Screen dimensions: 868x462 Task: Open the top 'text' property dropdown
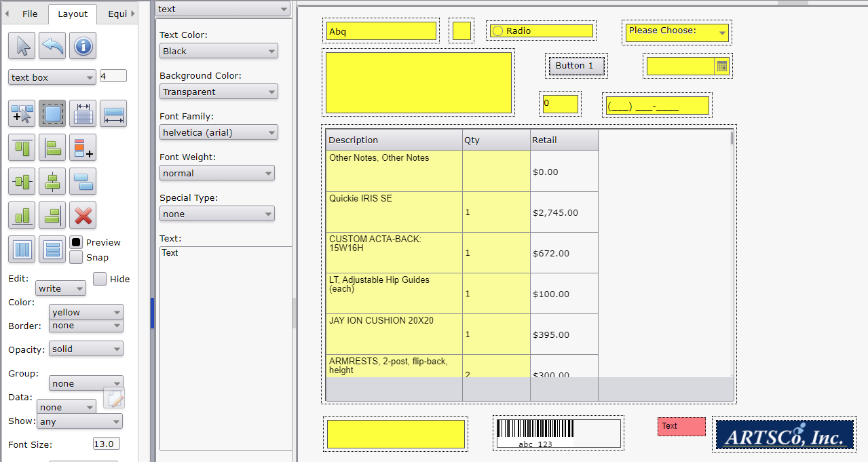point(223,9)
